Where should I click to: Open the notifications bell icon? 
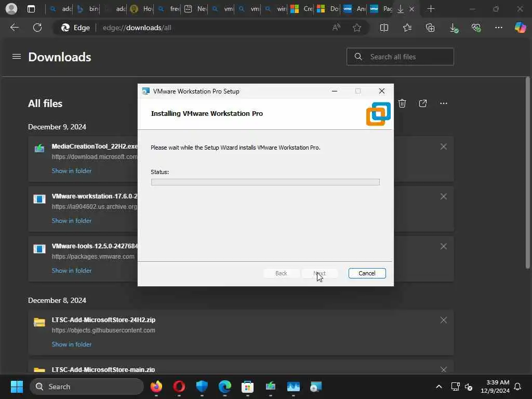[x=517, y=387]
